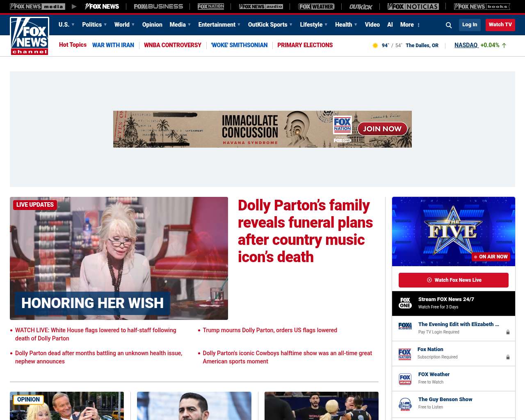Click the Fox Nation icon in sidebar list
The width and height of the screenshot is (525, 420).
[405, 354]
